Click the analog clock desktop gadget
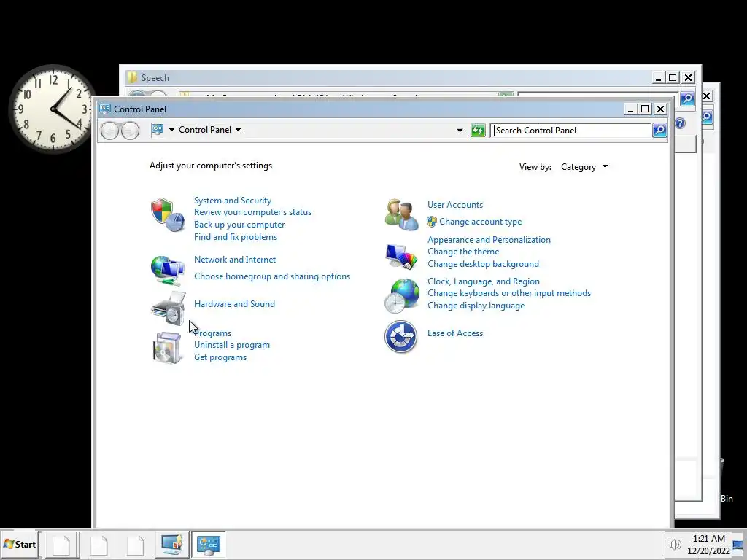Image resolution: width=747 pixels, height=560 pixels. [x=52, y=109]
